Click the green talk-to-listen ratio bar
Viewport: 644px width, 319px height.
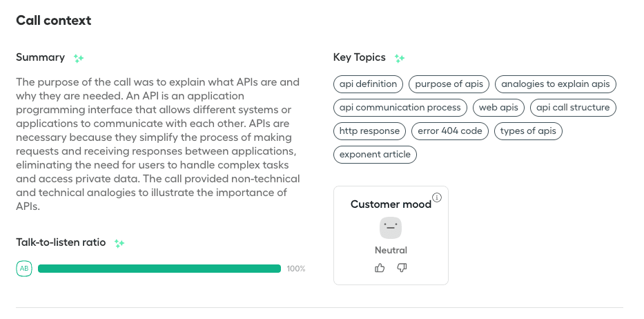(159, 269)
